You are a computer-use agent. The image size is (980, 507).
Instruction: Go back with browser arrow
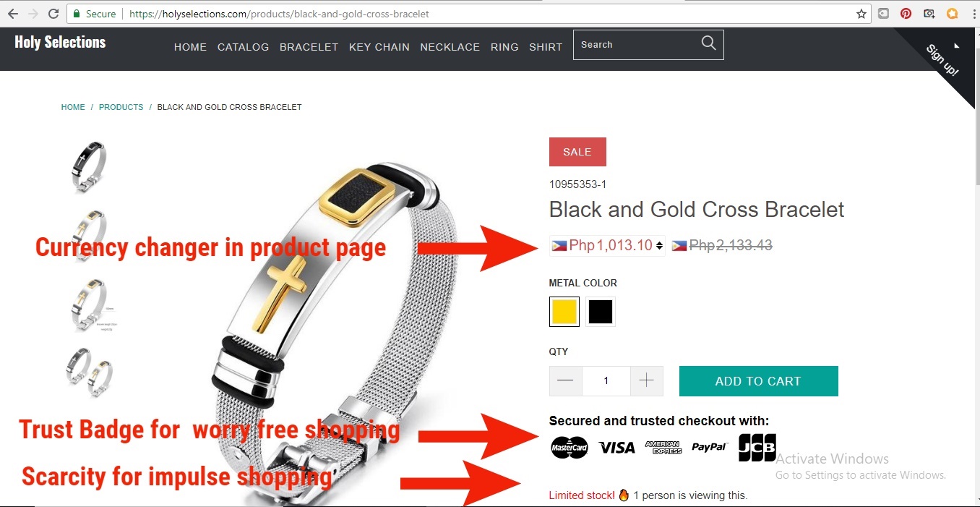coord(12,14)
